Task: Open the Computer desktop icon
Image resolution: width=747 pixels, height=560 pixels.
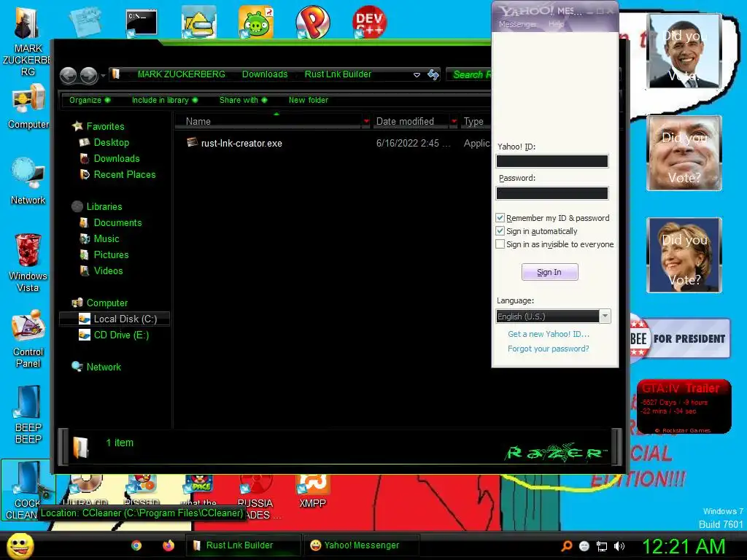Action: tap(28, 106)
